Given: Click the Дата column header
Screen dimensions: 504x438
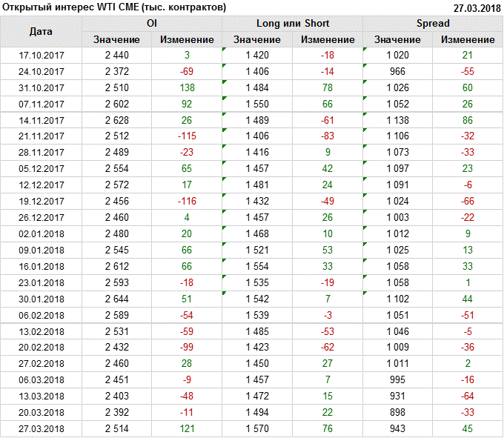Looking at the screenshot, I should pyautogui.click(x=41, y=32).
